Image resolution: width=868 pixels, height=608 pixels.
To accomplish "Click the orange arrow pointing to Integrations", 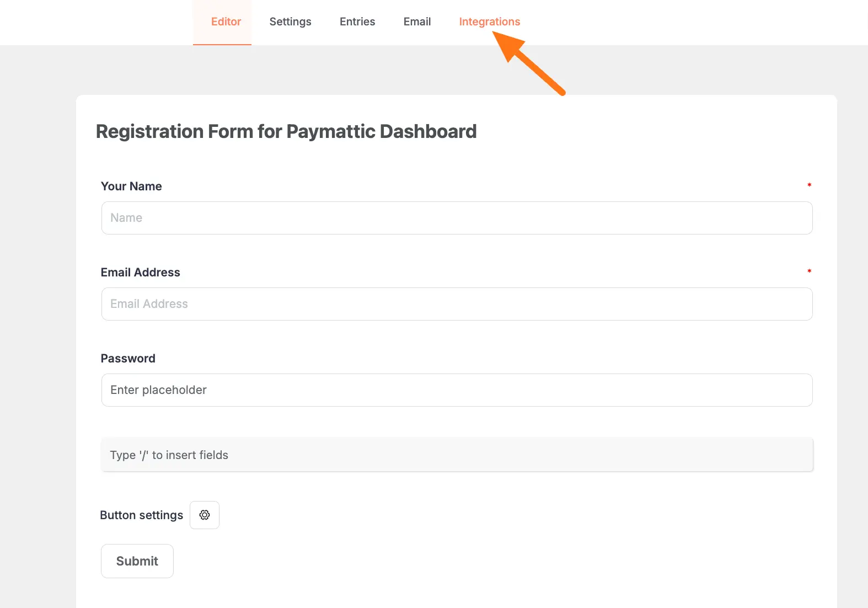I will click(x=528, y=63).
